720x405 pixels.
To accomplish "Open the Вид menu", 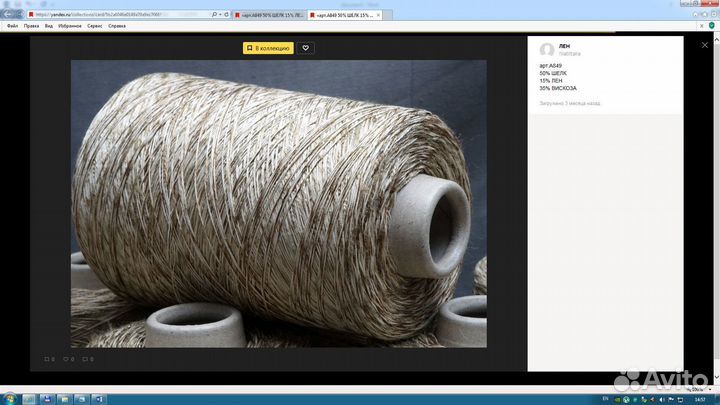I will pos(49,26).
